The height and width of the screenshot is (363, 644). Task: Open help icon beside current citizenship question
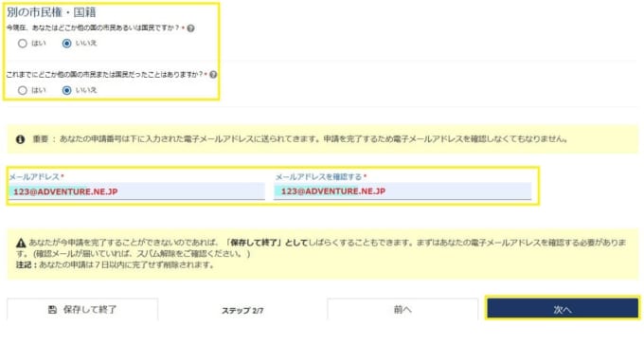tap(190, 28)
